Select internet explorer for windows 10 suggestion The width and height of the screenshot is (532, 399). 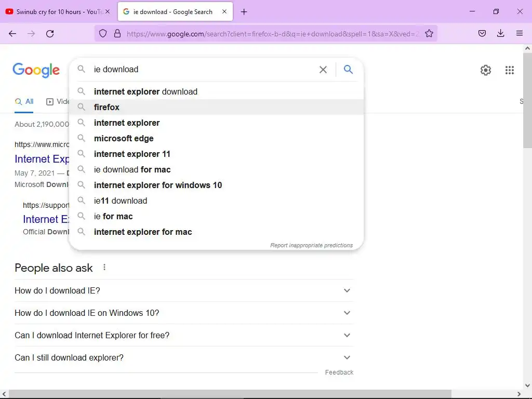point(216,185)
